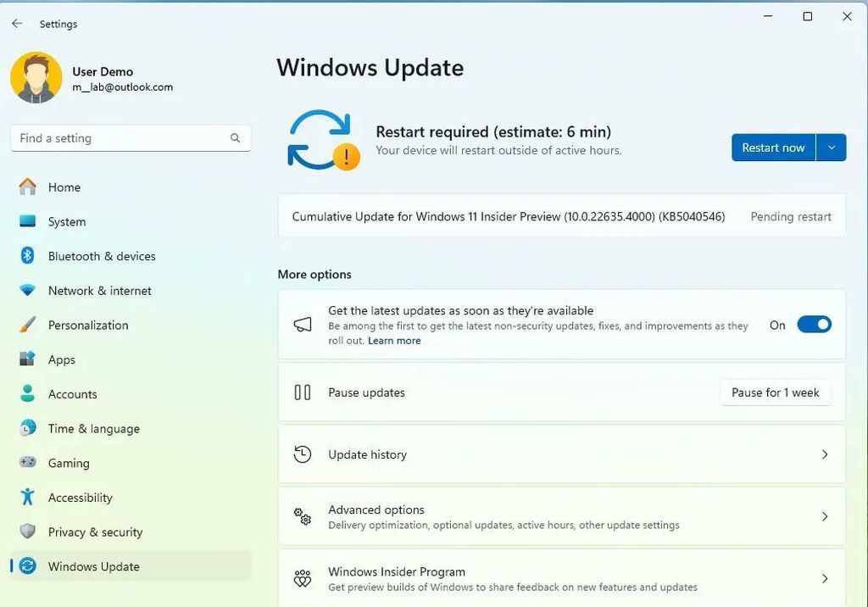Click the Find a setting search box
The image size is (868, 607).
click(119, 138)
